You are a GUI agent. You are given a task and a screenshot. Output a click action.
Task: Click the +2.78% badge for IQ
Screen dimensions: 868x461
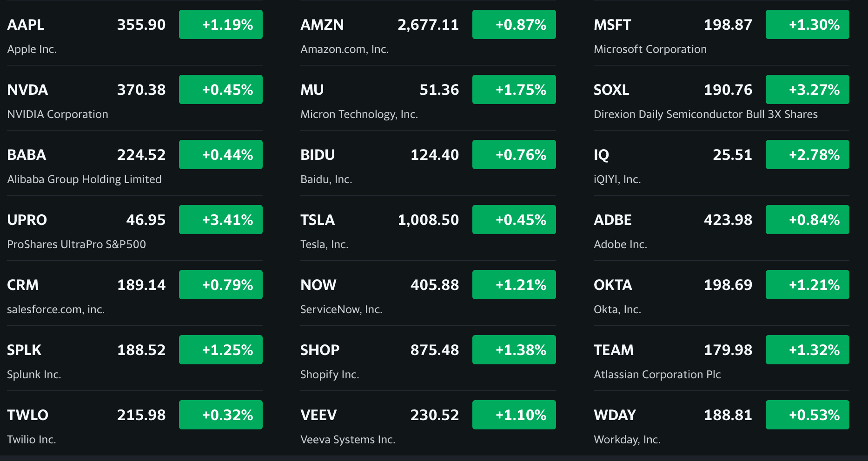point(807,155)
